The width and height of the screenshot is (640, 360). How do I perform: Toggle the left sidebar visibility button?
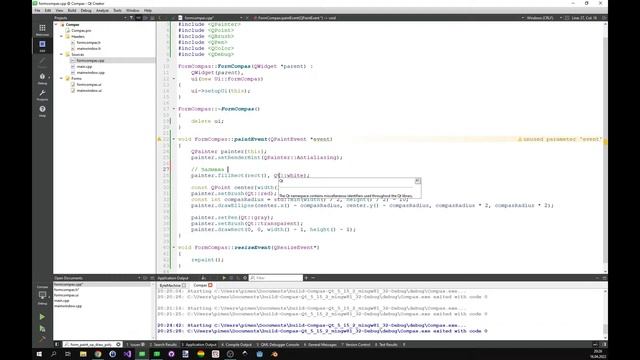(57, 344)
